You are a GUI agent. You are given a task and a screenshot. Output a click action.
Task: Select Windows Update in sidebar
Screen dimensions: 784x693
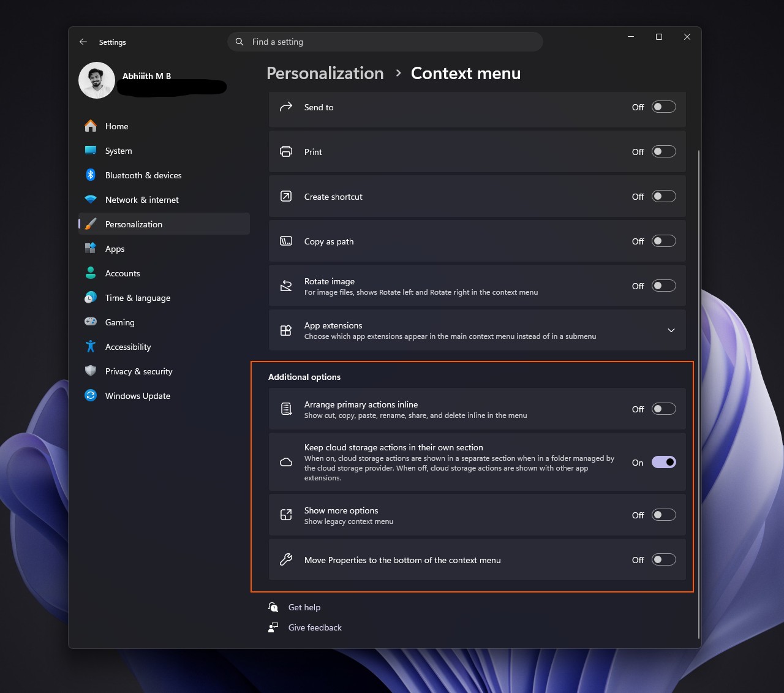click(164, 395)
